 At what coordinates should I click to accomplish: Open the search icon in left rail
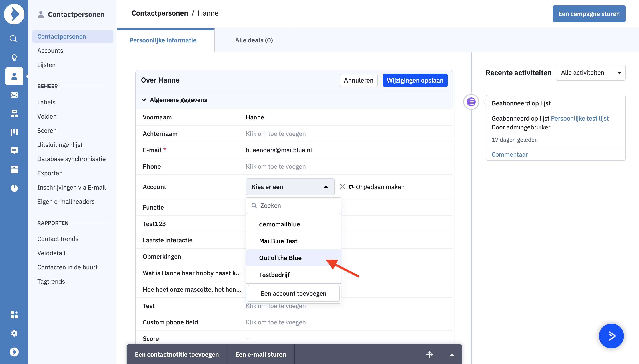(14, 38)
